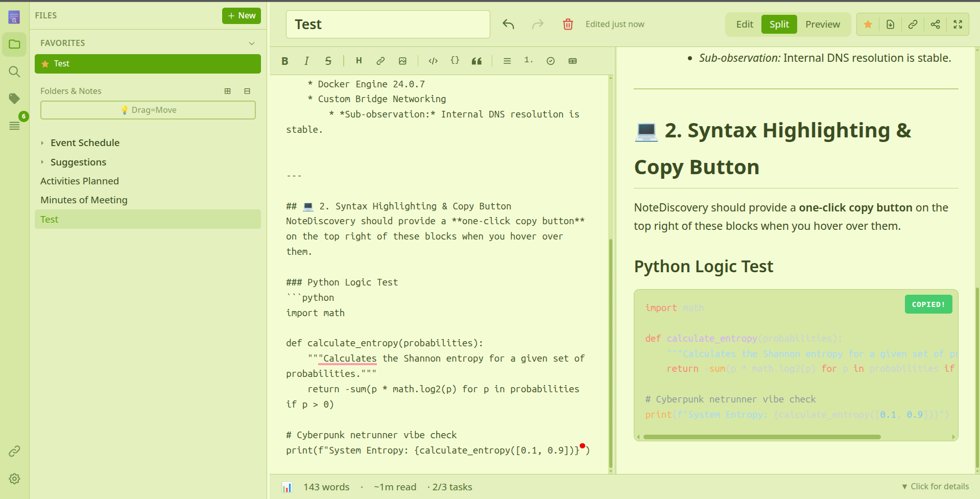The image size is (980, 499).
Task: Switch Folders & Notes to grid view
Action: (227, 91)
